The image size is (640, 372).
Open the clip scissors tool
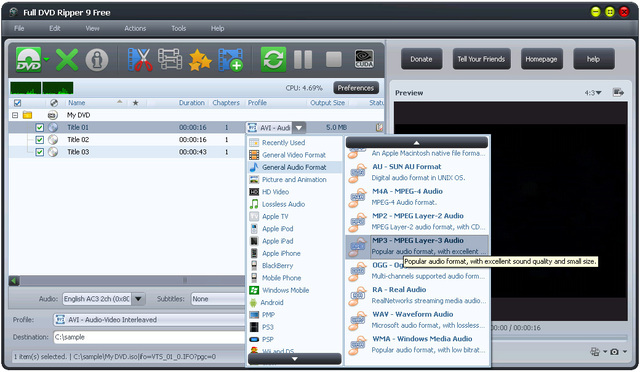pos(140,60)
